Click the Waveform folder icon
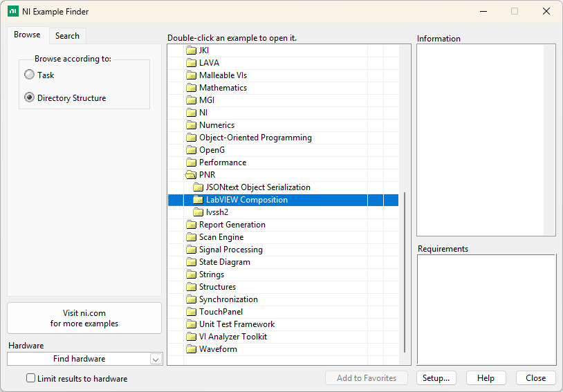Image resolution: width=563 pixels, height=392 pixels. 191,349
